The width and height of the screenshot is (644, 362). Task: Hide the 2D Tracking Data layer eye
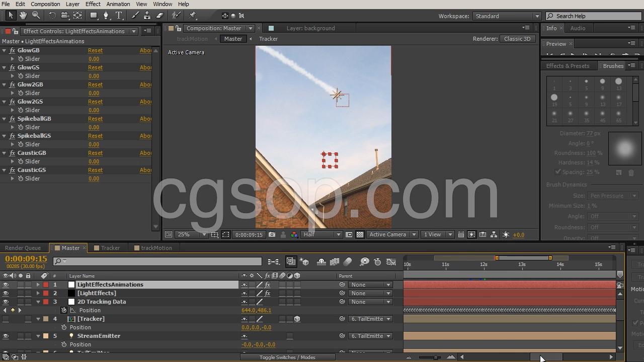point(6,302)
